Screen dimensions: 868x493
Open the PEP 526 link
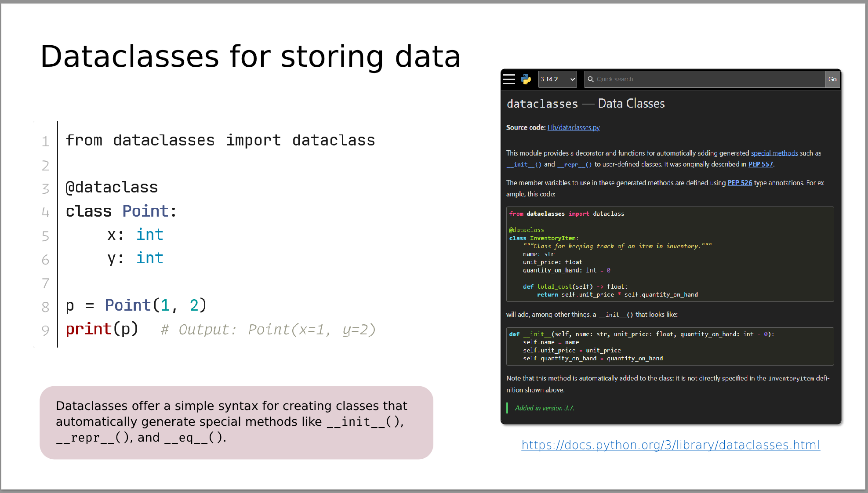coord(739,183)
